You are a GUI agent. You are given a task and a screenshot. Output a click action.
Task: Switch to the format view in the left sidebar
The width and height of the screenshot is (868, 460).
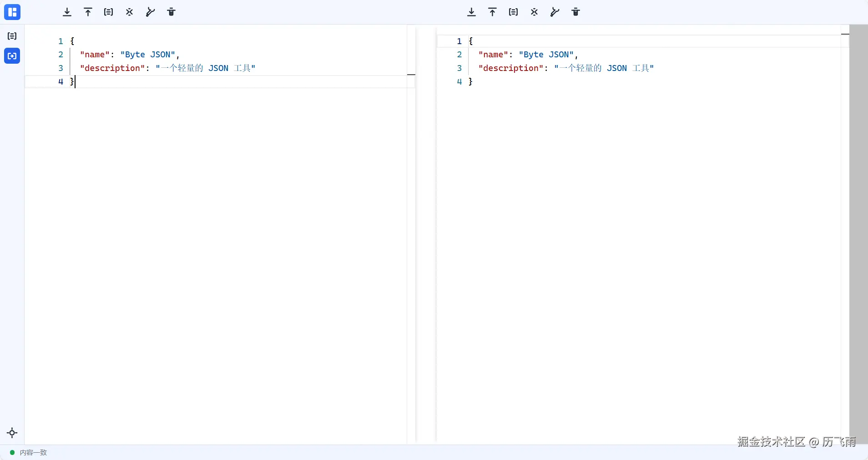coord(12,36)
